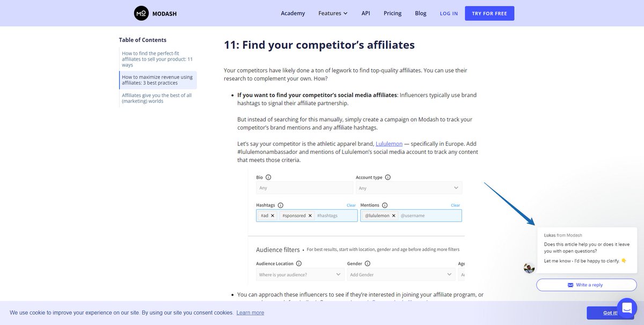The height and width of the screenshot is (325, 644).
Task: Click the envelope icon in Write a reply
Action: (x=570, y=285)
